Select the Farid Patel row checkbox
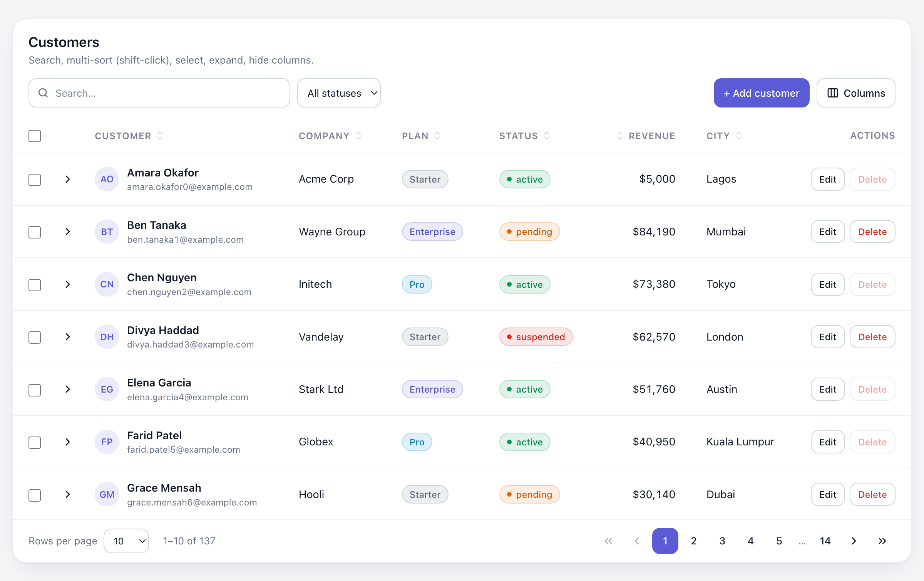Viewport: 924px width, 581px height. 35,442
